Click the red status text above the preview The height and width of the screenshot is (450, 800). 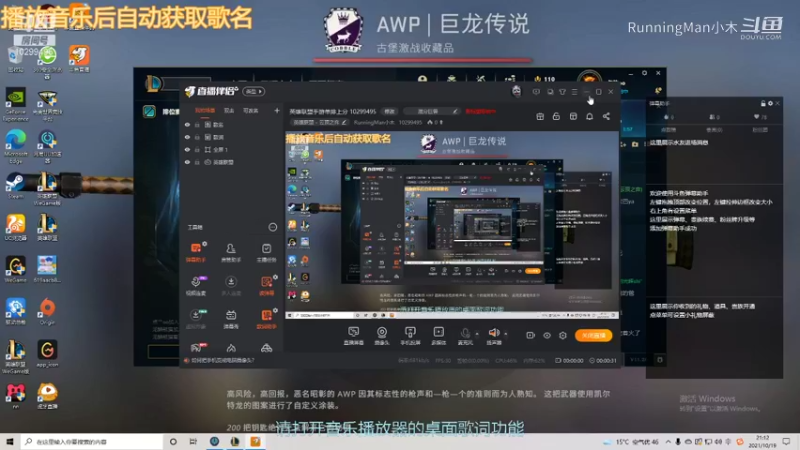[x=480, y=111]
